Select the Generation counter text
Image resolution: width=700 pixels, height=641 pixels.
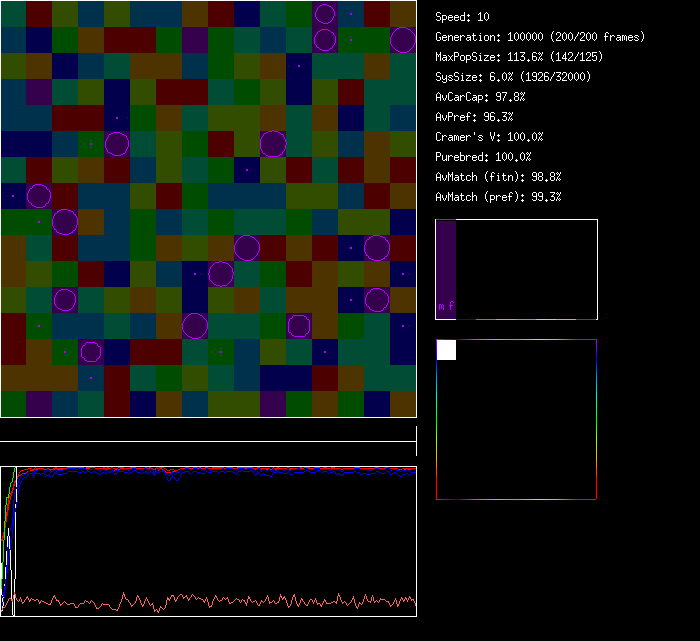click(x=540, y=37)
